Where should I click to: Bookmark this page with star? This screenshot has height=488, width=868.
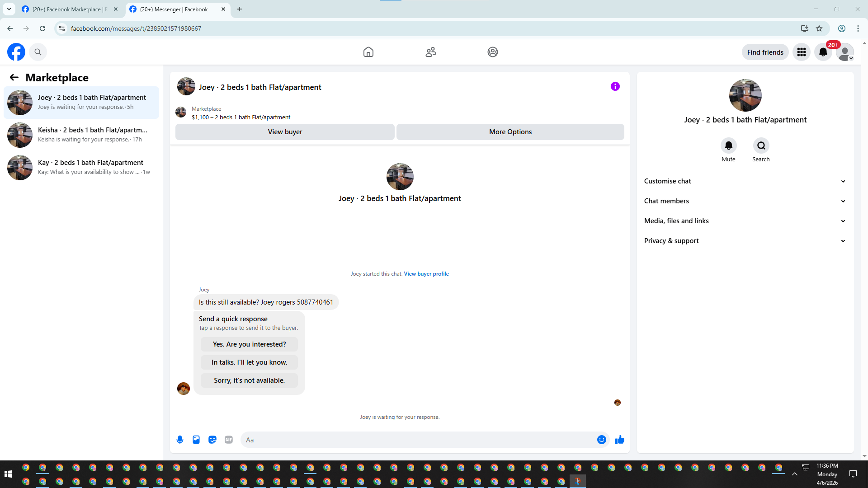pyautogui.click(x=819, y=28)
